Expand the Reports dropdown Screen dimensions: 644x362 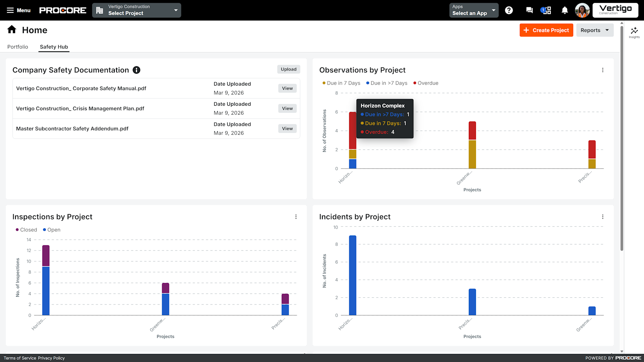coord(595,30)
